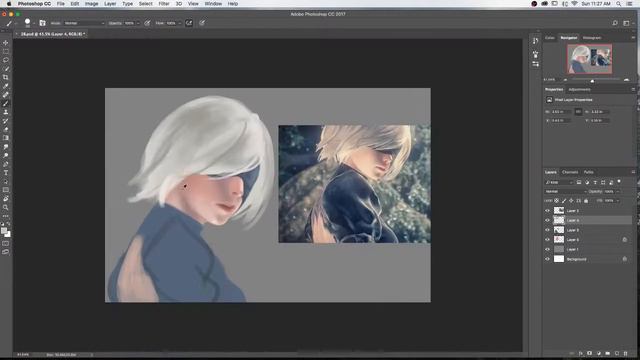This screenshot has height=360, width=640.
Task: Select the Brush tool in the toolbar
Action: pyautogui.click(x=6, y=103)
